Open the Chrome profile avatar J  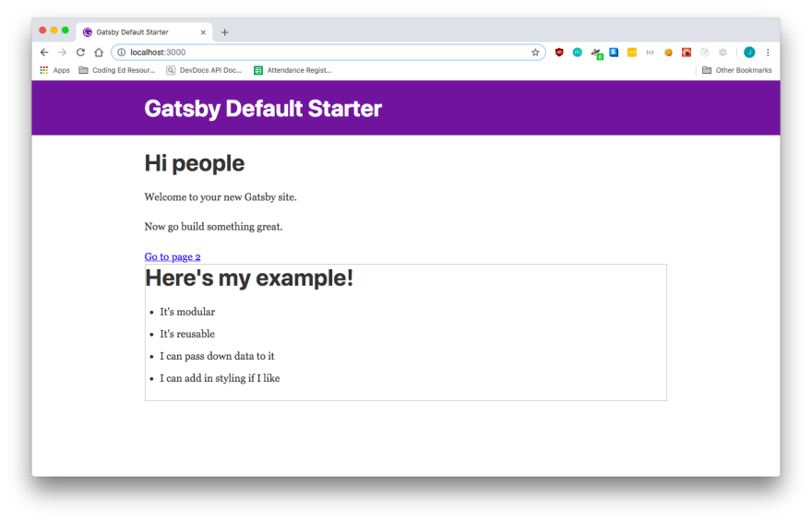tap(749, 53)
